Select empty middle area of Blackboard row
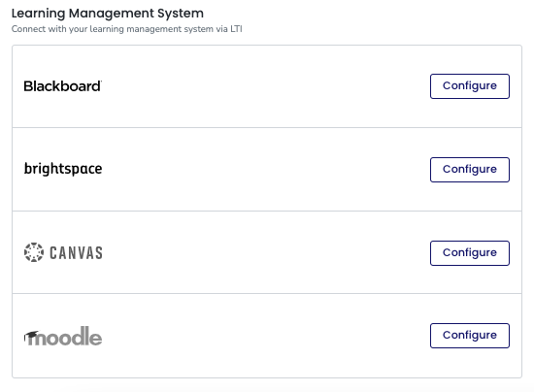 [x=266, y=86]
